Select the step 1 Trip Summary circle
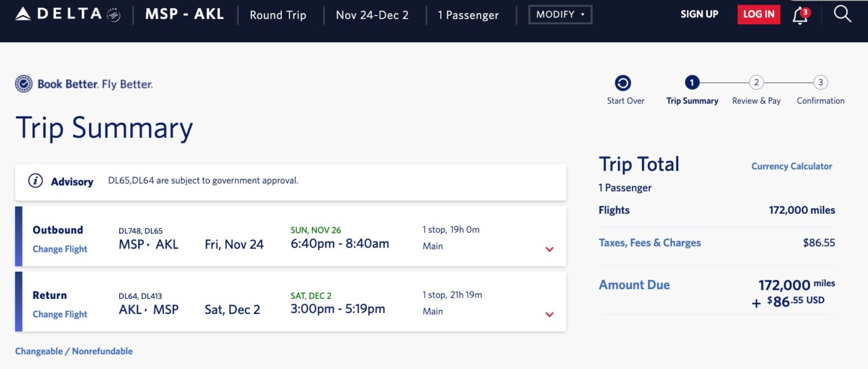This screenshot has width=868, height=369. click(692, 82)
